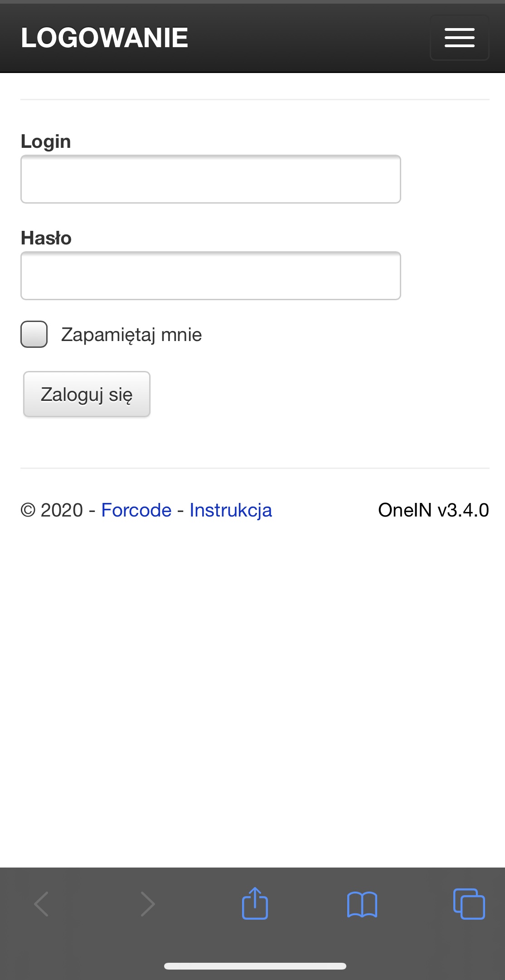Tap the Safari back arrow

pos(41,904)
